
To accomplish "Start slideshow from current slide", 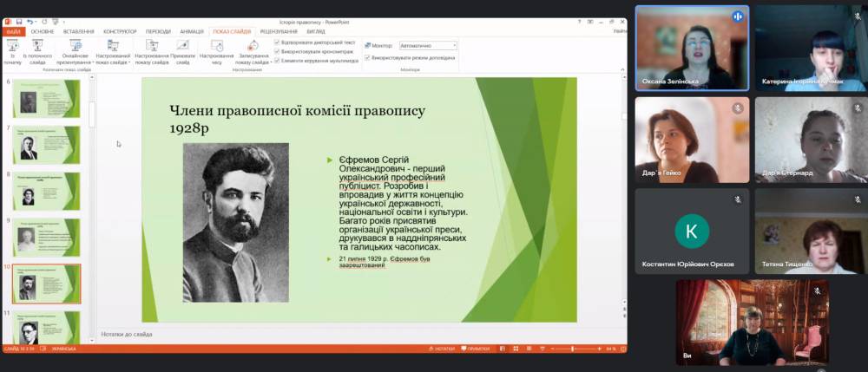I will [37, 50].
